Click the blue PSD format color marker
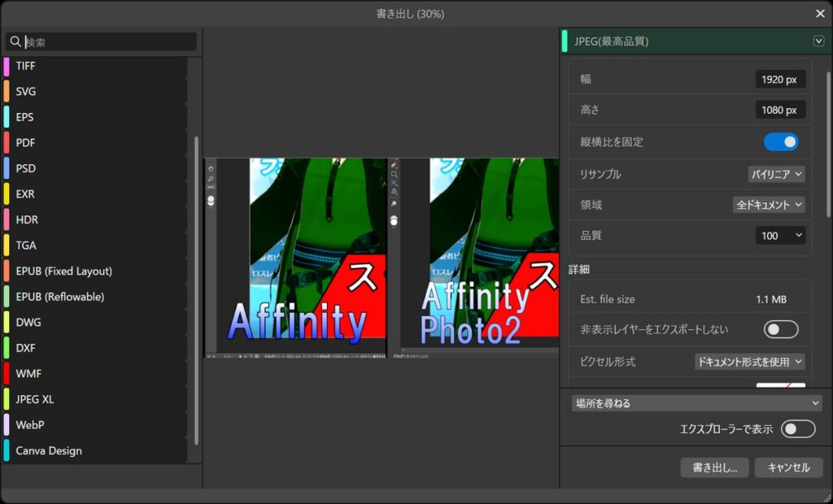Screen dimensions: 833x504 click(7, 168)
